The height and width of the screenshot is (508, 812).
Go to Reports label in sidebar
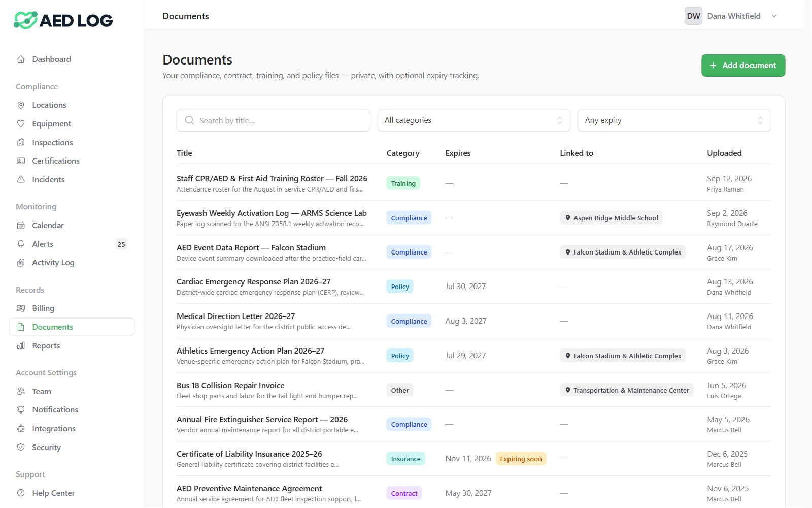46,346
